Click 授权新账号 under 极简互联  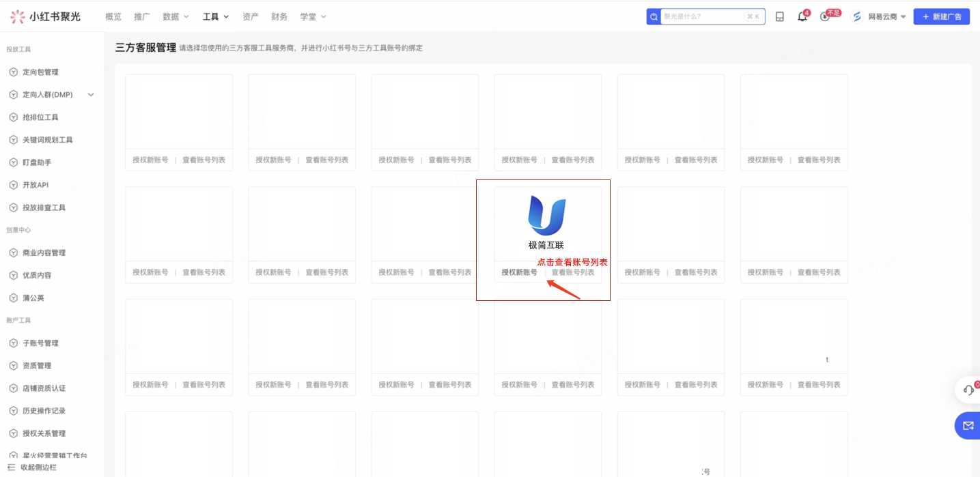click(519, 272)
